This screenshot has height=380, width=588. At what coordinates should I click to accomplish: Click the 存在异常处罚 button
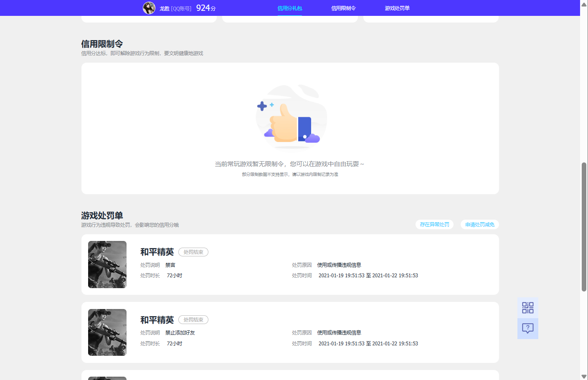point(434,225)
